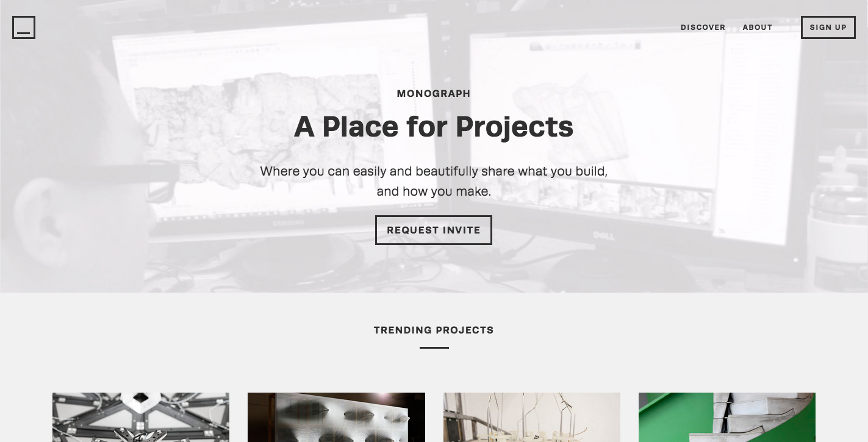Click the Request Invite button
868x442 pixels.
pyautogui.click(x=434, y=230)
